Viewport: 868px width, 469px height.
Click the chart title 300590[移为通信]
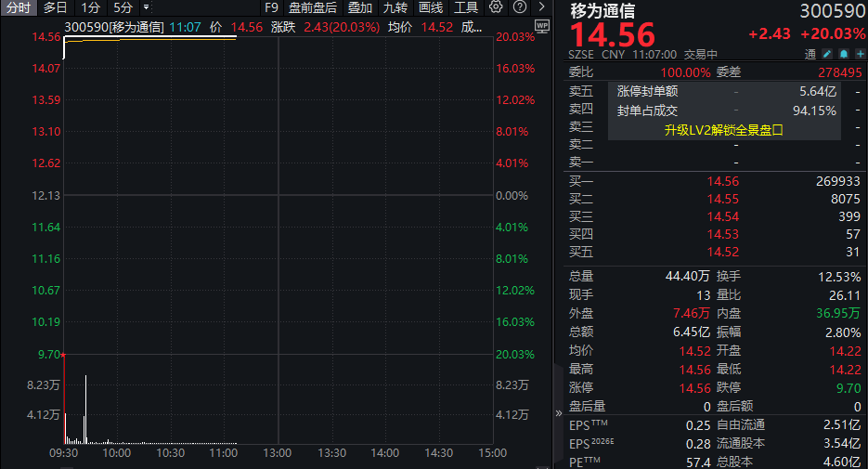114,27
